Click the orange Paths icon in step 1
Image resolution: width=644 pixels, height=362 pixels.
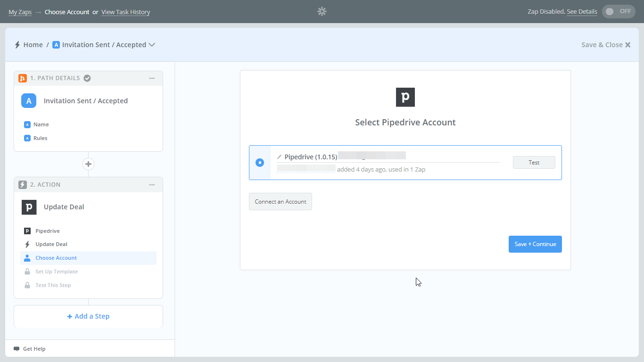click(x=22, y=78)
